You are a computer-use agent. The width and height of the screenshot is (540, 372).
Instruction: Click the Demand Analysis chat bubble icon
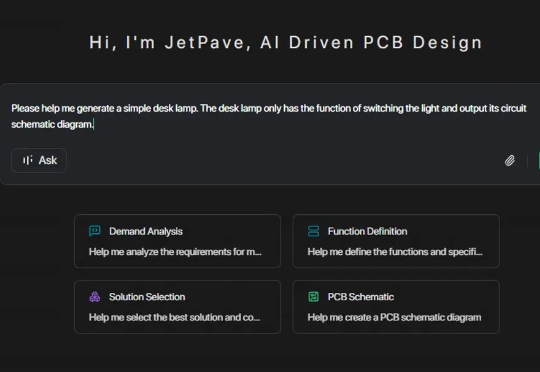(95, 231)
